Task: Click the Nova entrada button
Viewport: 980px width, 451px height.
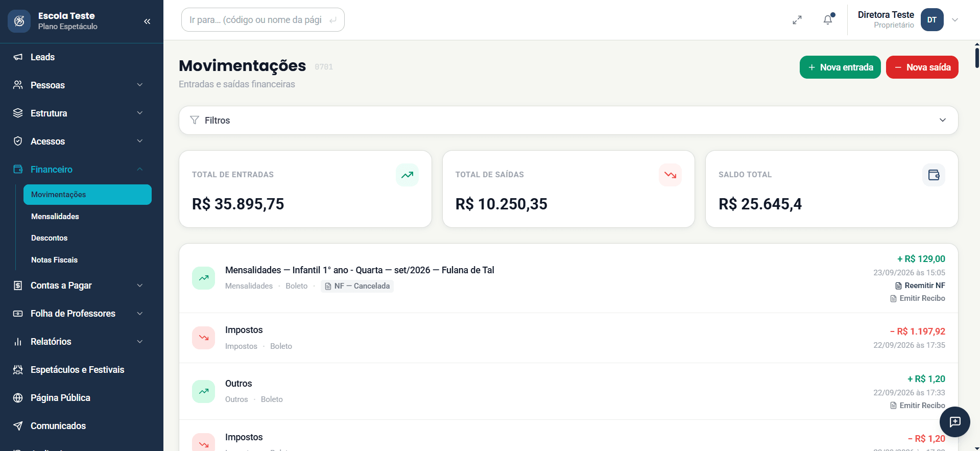Action: 840,67
